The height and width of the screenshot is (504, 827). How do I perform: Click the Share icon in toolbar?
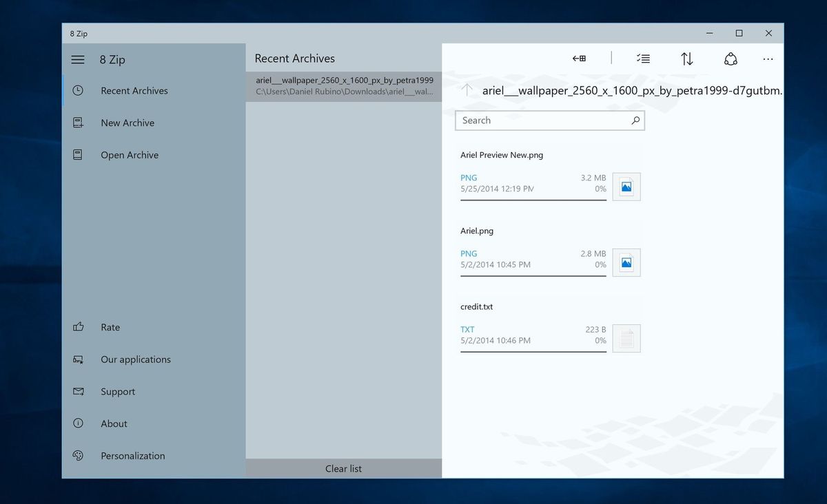[731, 59]
